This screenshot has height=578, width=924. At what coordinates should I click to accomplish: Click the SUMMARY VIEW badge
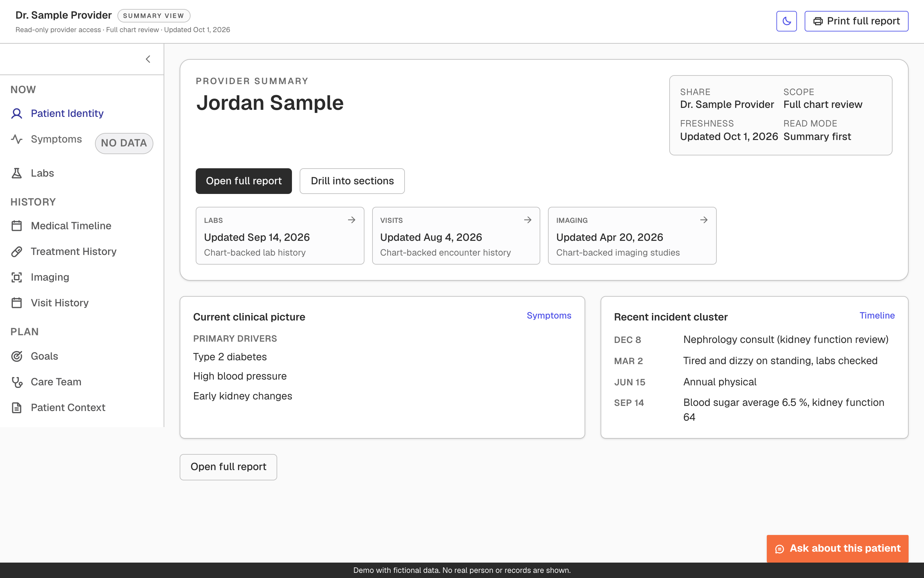(x=153, y=16)
